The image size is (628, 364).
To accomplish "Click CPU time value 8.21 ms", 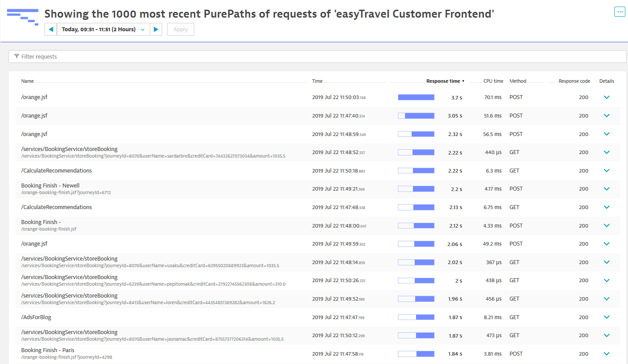I will pos(492,317).
